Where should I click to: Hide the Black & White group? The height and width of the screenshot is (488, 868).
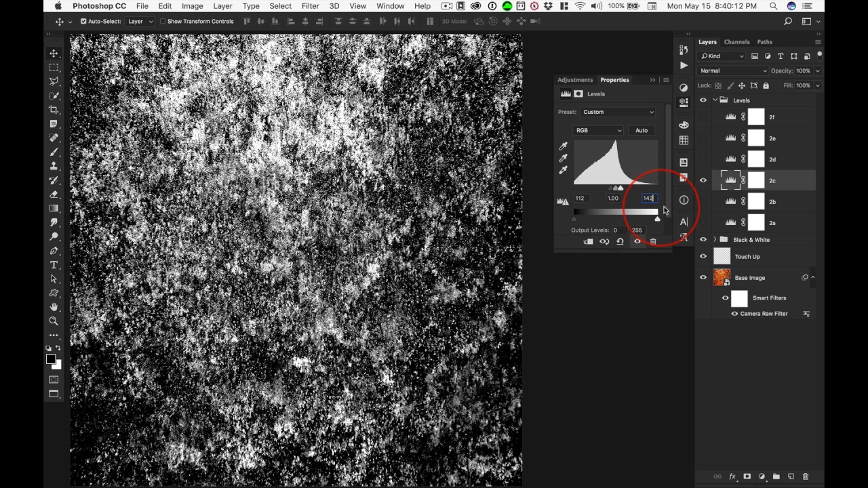pos(703,239)
